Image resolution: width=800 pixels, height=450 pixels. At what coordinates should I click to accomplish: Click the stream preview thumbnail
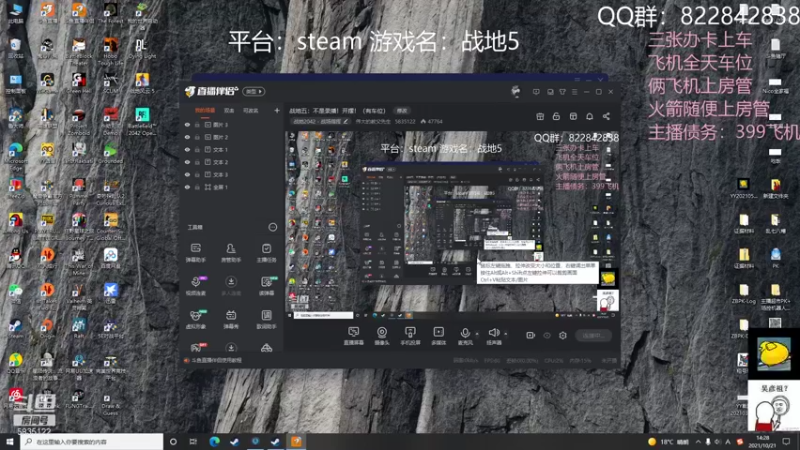[453, 224]
